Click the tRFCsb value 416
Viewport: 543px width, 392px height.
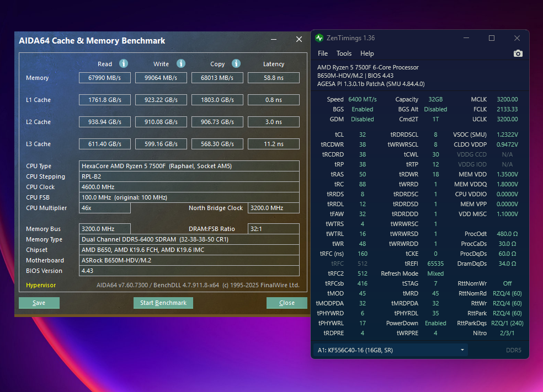coord(362,283)
